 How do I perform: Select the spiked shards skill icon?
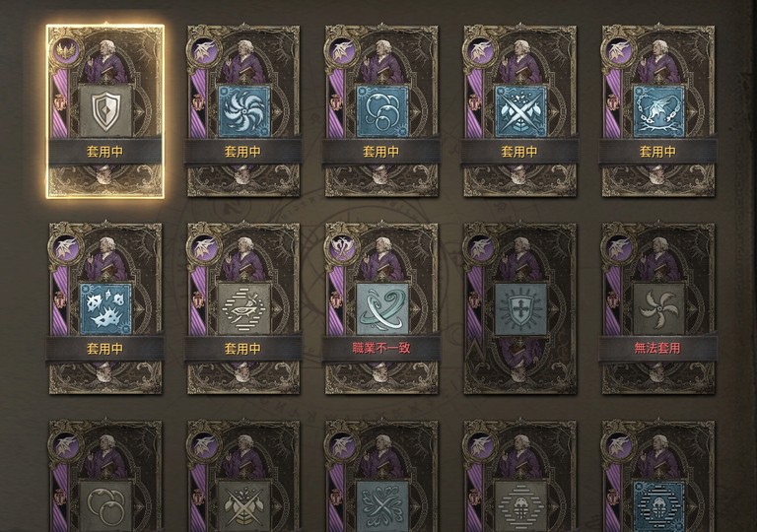point(105,309)
